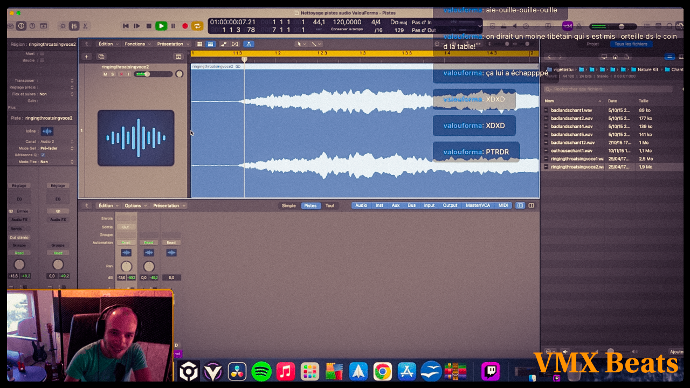This screenshot has height=388, width=690.
Task: Switch Mixer to Simple view
Action: [289, 206]
